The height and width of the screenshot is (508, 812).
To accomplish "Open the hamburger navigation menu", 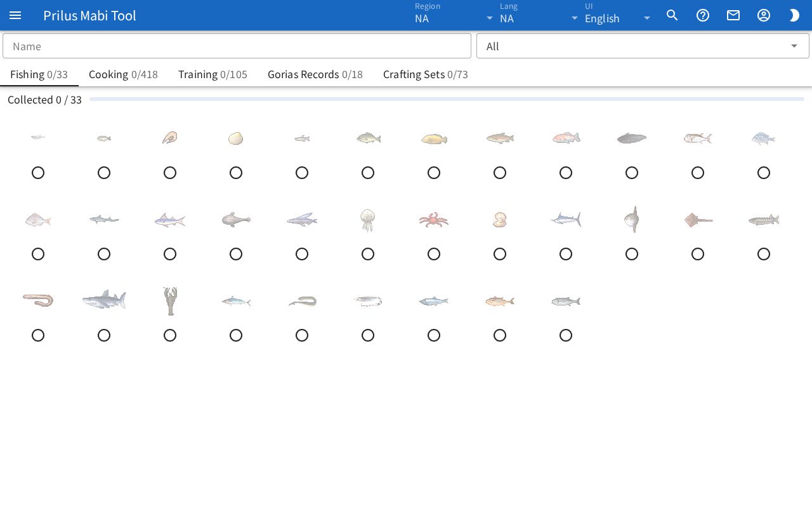I will point(15,15).
